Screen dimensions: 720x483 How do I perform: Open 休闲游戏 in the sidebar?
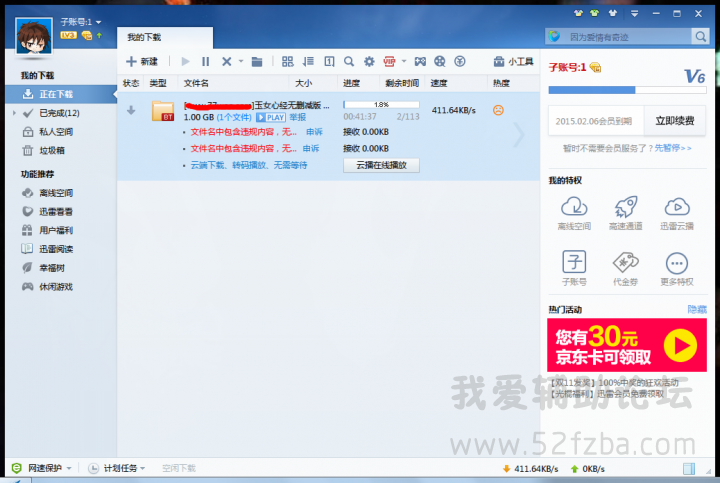56,287
